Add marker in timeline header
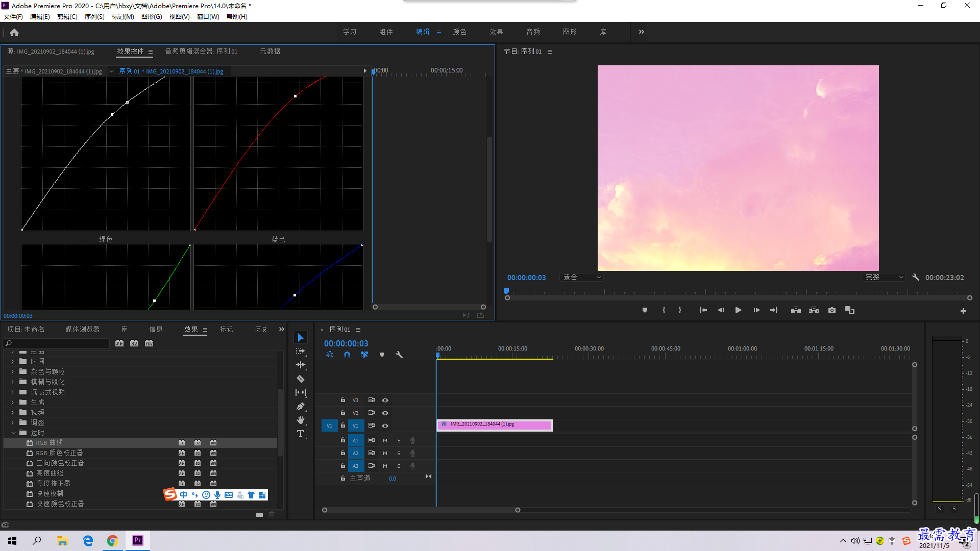This screenshot has width=980, height=551. pos(382,355)
